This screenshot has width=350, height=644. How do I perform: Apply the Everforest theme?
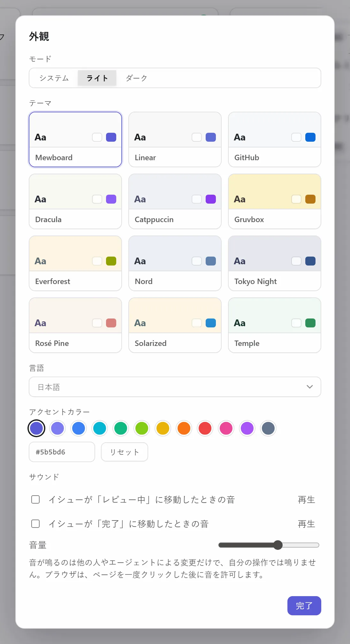(75, 263)
